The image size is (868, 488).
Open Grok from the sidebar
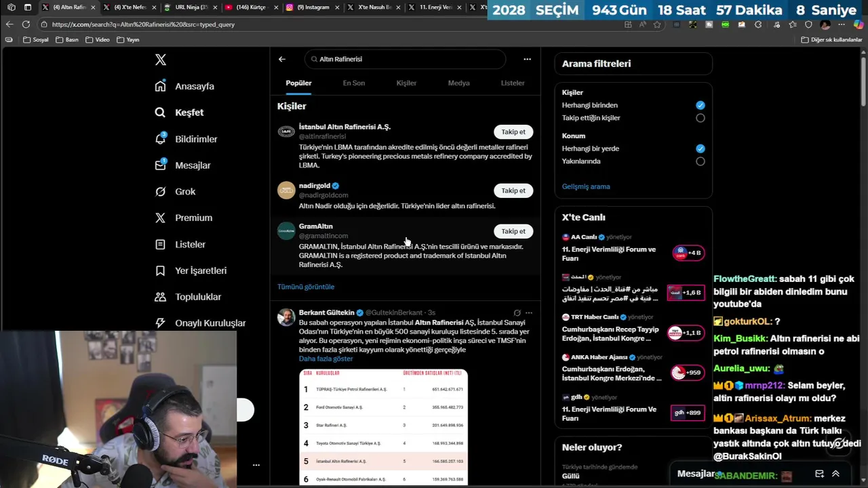(175, 192)
